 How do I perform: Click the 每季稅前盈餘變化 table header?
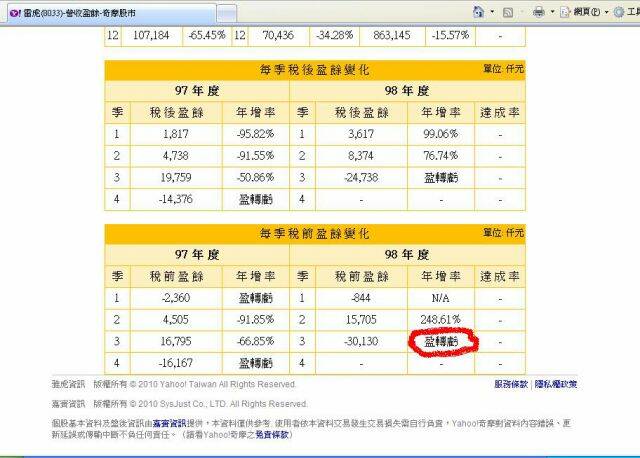pyautogui.click(x=315, y=234)
